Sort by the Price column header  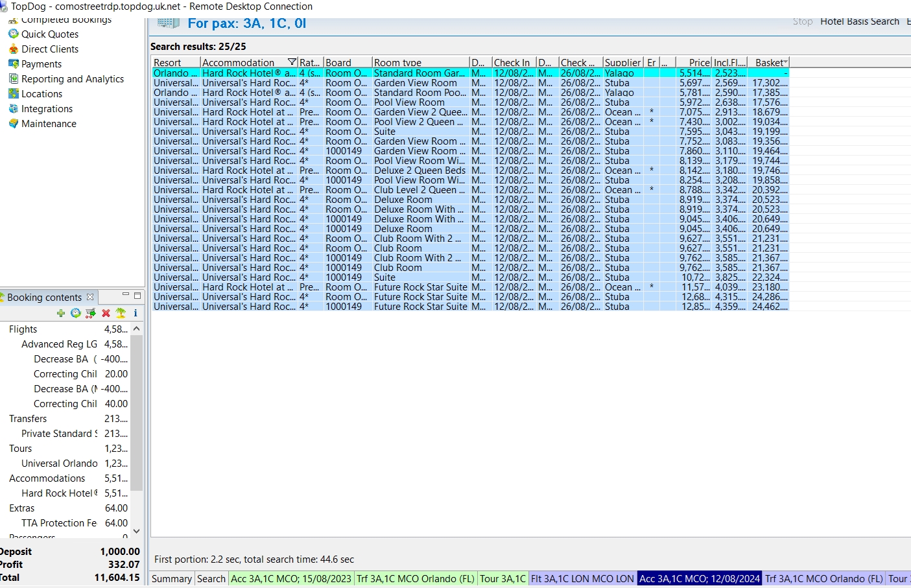(x=694, y=62)
